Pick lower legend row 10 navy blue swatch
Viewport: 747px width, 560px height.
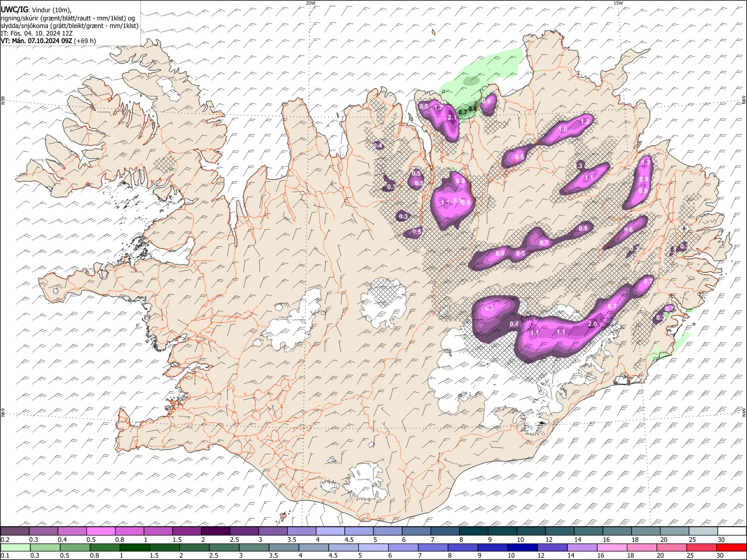pos(522,547)
